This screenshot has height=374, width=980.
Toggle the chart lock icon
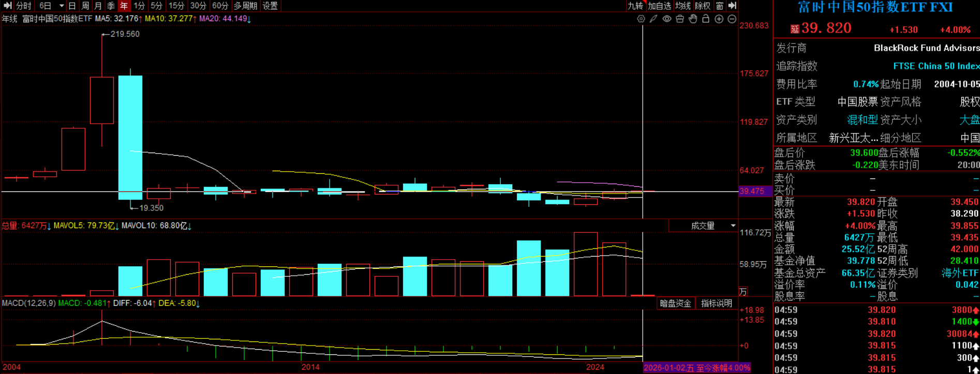pyautogui.click(x=706, y=19)
